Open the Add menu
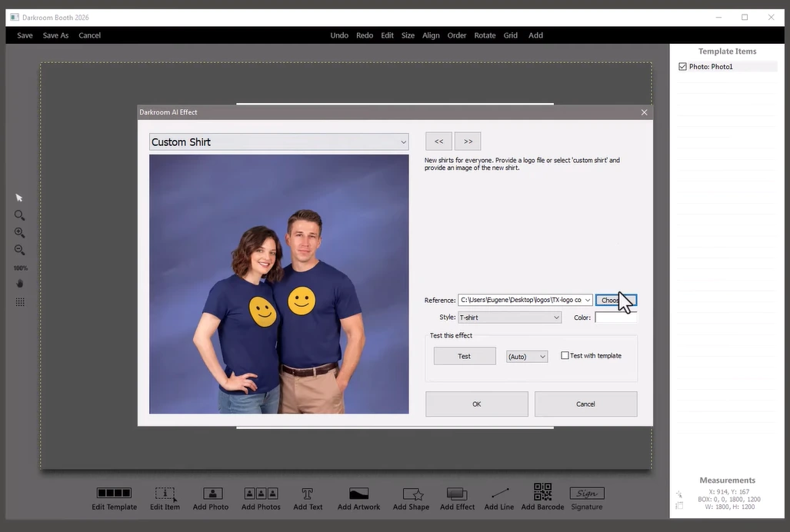 [535, 35]
